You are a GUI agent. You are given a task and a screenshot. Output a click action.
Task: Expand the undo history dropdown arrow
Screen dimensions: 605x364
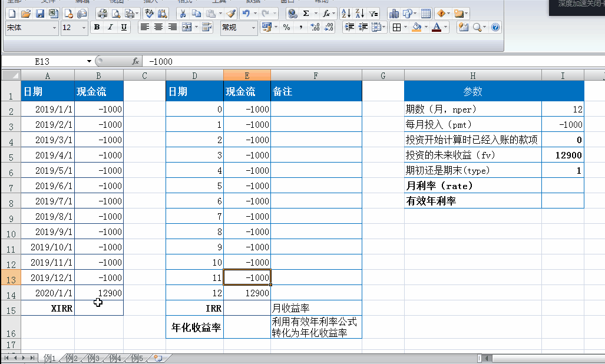click(x=255, y=14)
